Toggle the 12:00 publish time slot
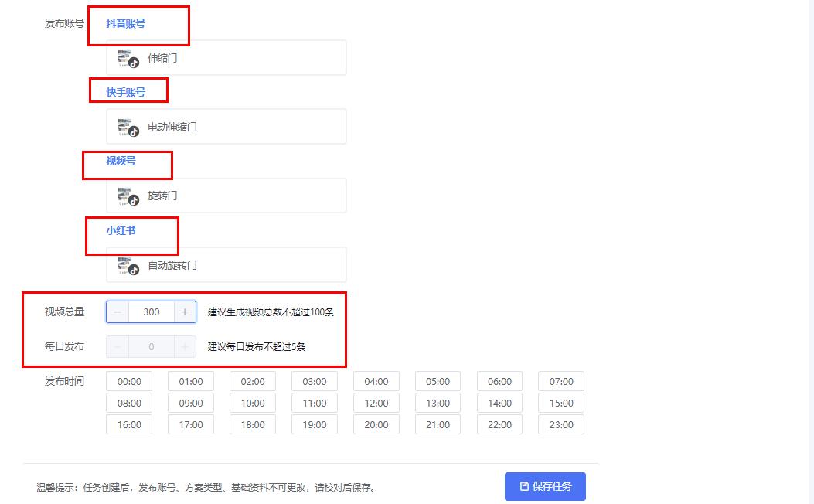 376,403
